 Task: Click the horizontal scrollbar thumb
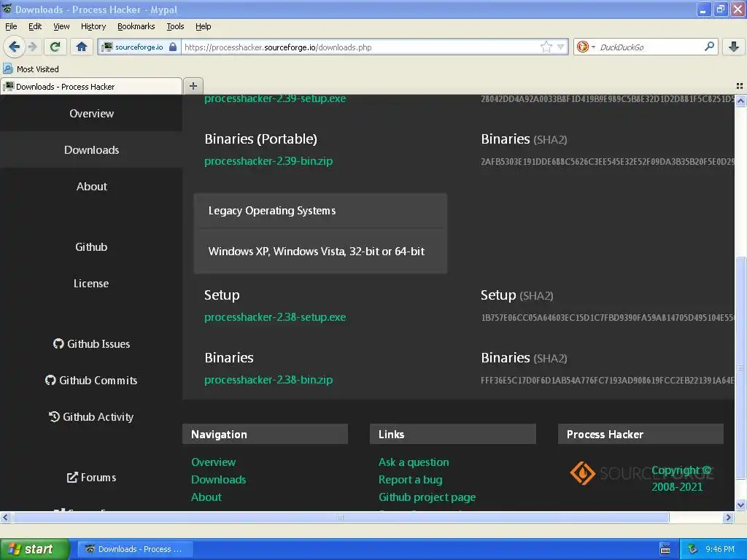[x=341, y=517]
